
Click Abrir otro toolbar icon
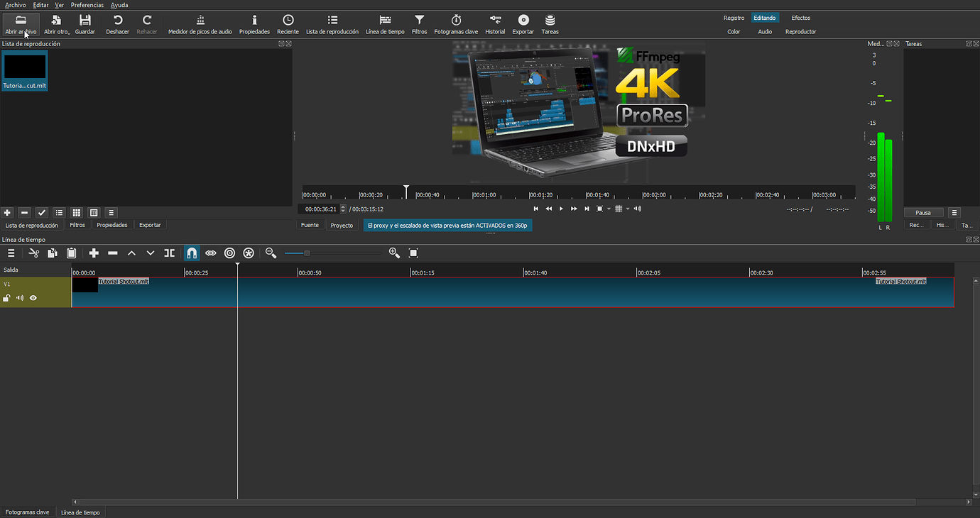click(57, 24)
